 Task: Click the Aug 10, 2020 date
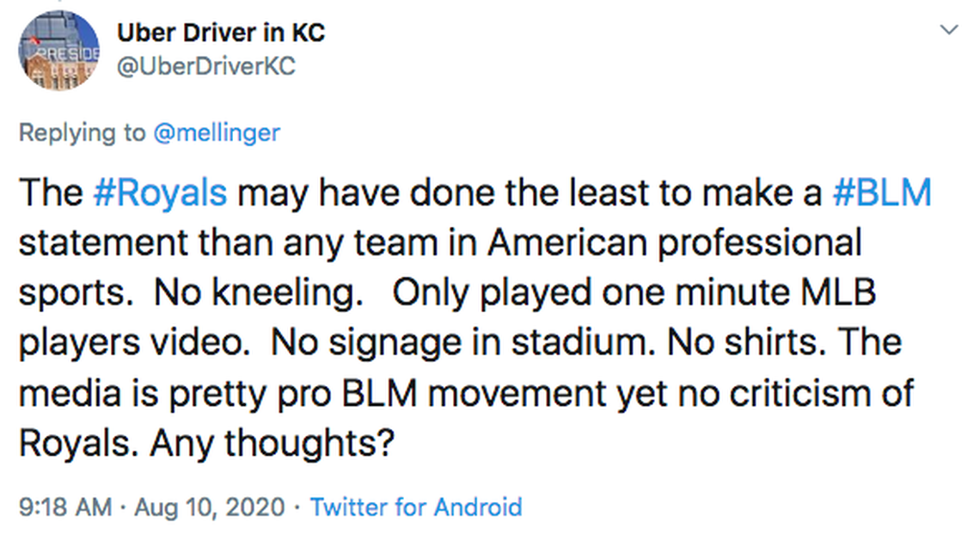coord(209,507)
